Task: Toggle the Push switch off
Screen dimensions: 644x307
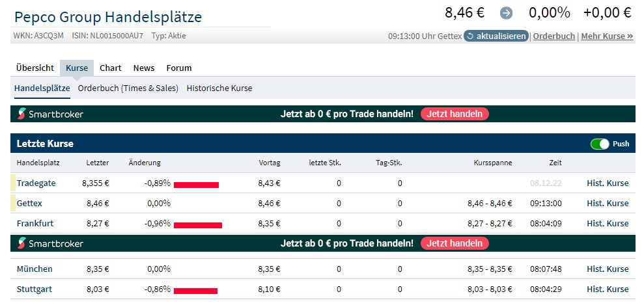Action: (x=600, y=144)
